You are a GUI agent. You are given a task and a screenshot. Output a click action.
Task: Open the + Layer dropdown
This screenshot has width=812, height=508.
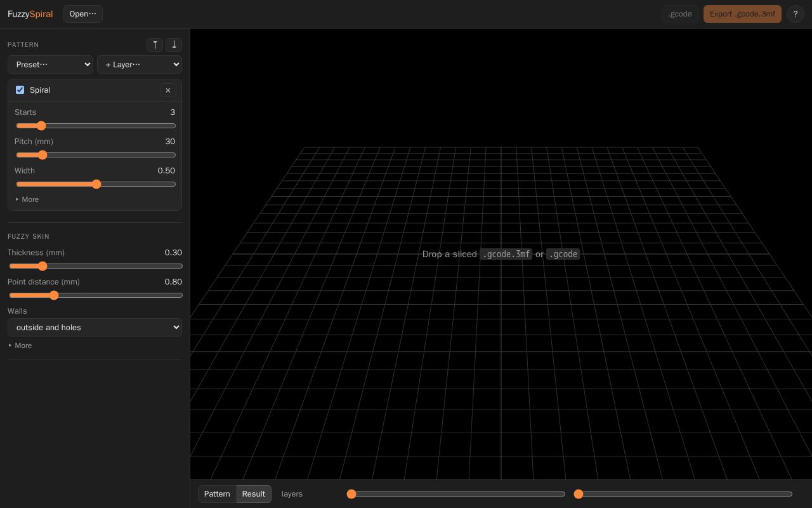tap(140, 64)
